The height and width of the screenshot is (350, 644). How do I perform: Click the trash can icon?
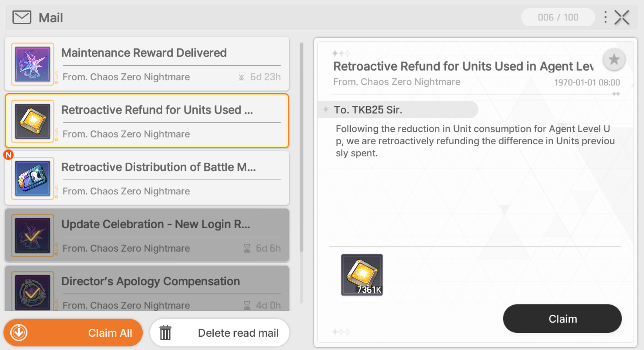pyautogui.click(x=165, y=333)
